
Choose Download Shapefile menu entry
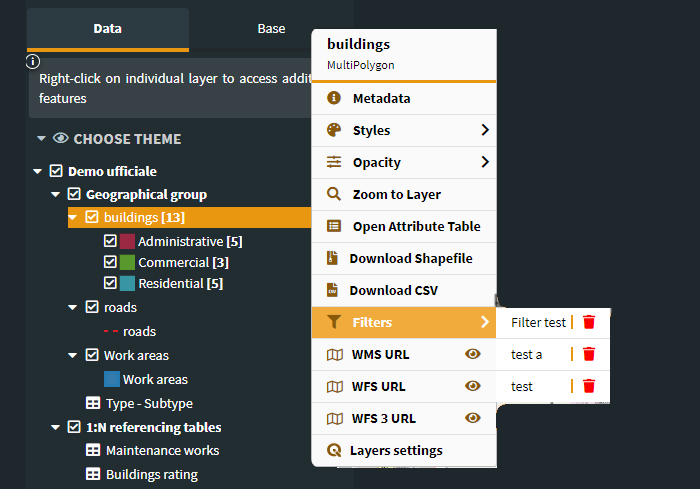click(404, 258)
